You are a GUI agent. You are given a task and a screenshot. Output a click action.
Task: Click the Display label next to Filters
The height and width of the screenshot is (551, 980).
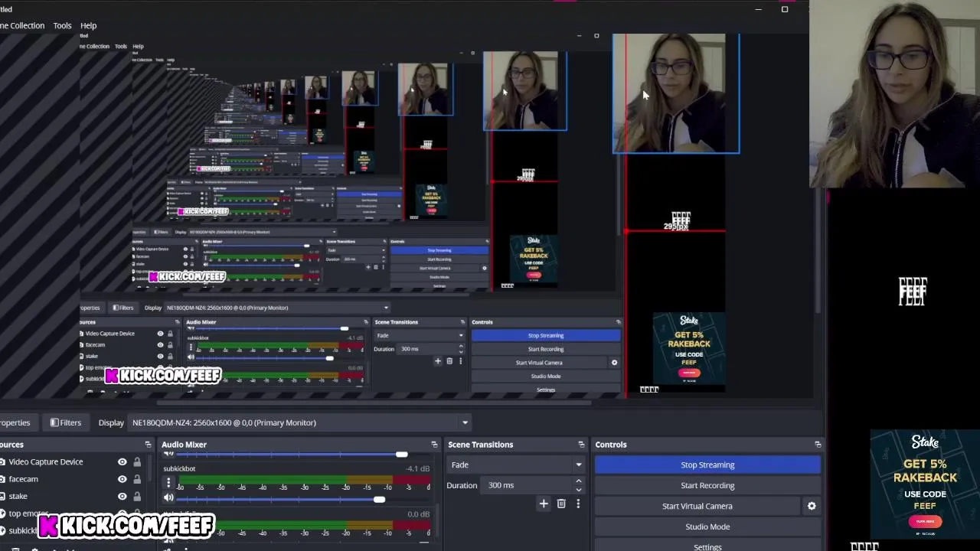click(x=111, y=422)
